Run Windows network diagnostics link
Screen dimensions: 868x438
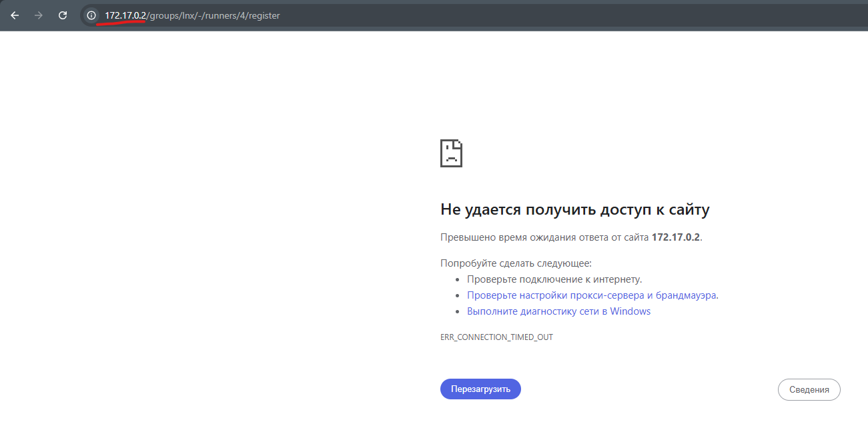[558, 311]
